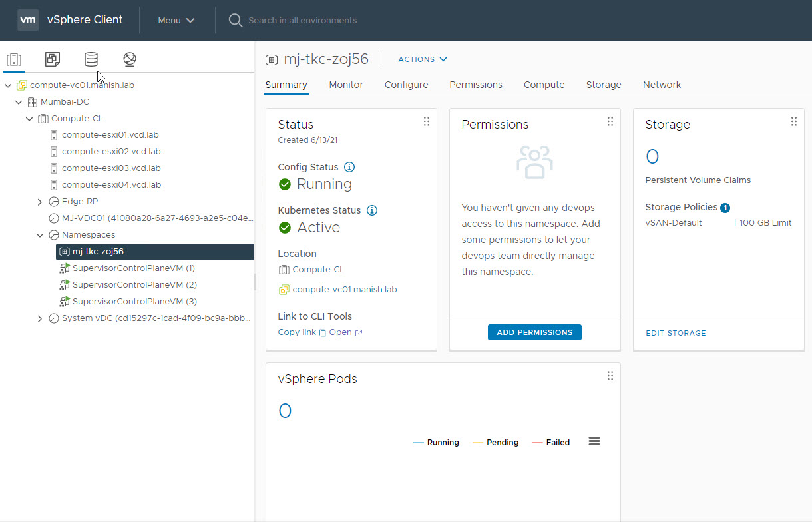Click the Storage card drag handle
The image size is (812, 522).
tap(793, 121)
